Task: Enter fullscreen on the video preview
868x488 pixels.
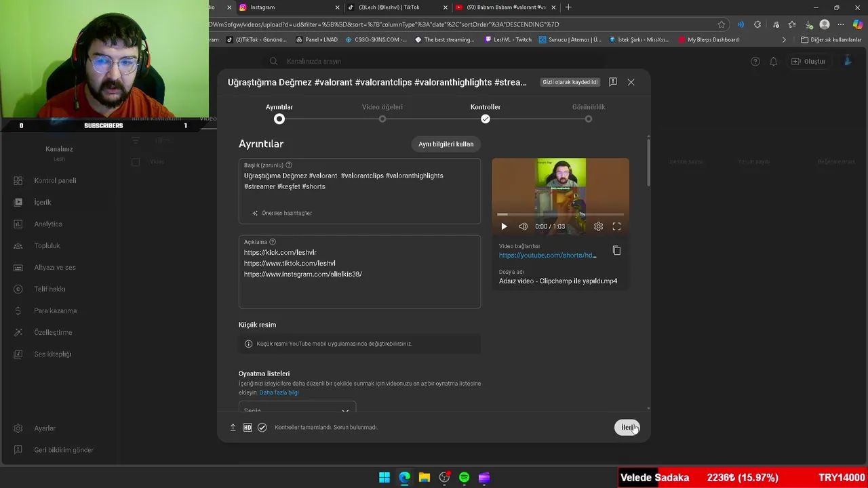Action: pos(616,226)
